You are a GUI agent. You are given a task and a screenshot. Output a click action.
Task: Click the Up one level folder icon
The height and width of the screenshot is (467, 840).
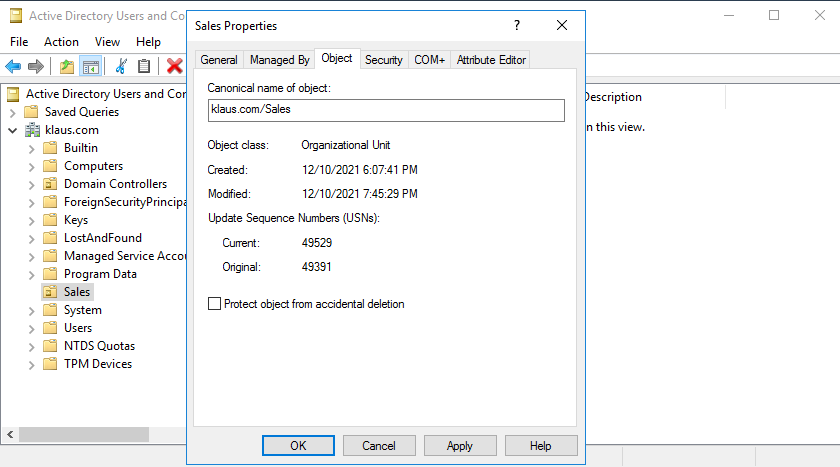point(66,67)
